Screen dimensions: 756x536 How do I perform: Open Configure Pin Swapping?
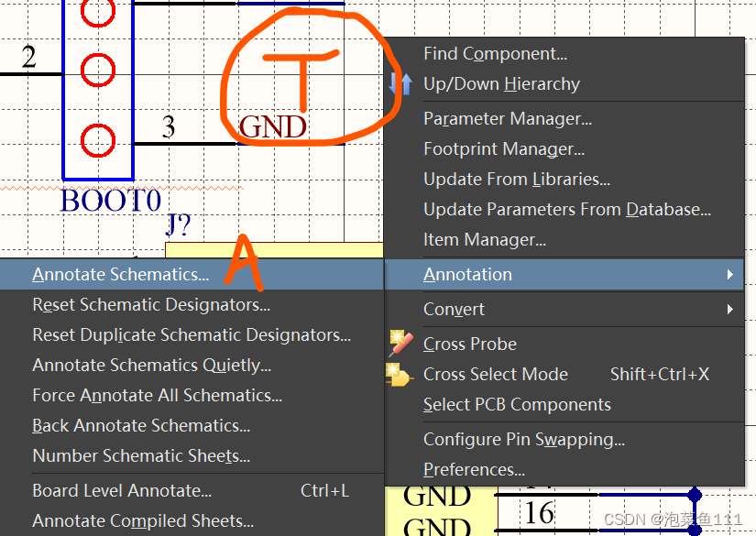tap(564, 439)
